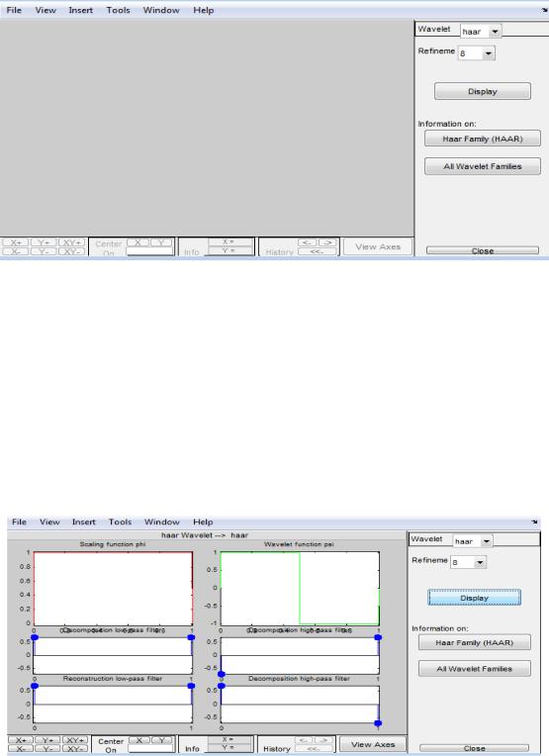Screen dimensions: 549x756
Task: Open Haar Family (HAAR) info, upper window
Action: coord(483,139)
